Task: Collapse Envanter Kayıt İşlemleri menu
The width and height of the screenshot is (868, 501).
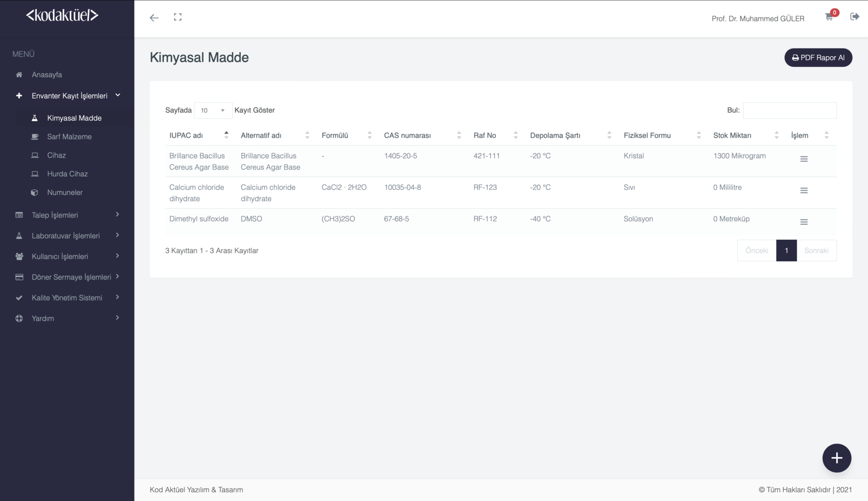Action: (x=69, y=96)
